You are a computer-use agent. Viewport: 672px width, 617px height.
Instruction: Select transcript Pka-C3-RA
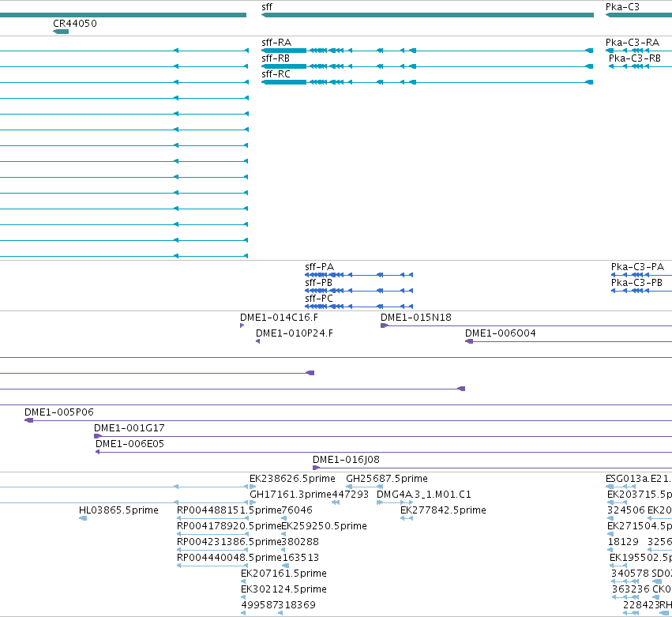[639, 51]
